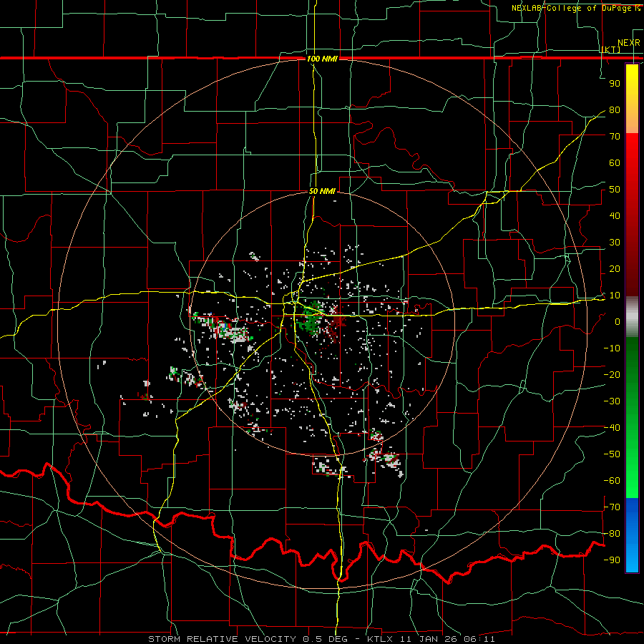Click the "[KT]" units label above the scale
Viewport: 644px width, 644px height.
[611, 49]
